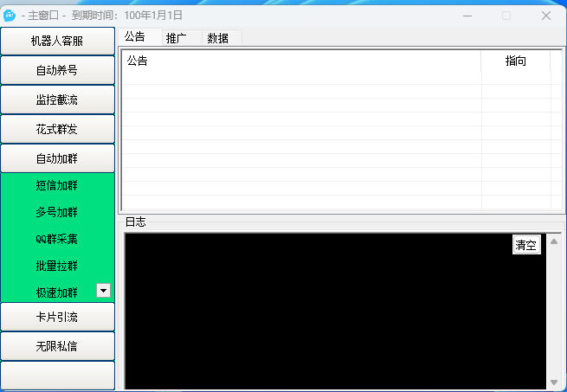Choose 极速加群 from the green list
Image resolution: width=567 pixels, height=392 pixels.
[57, 292]
